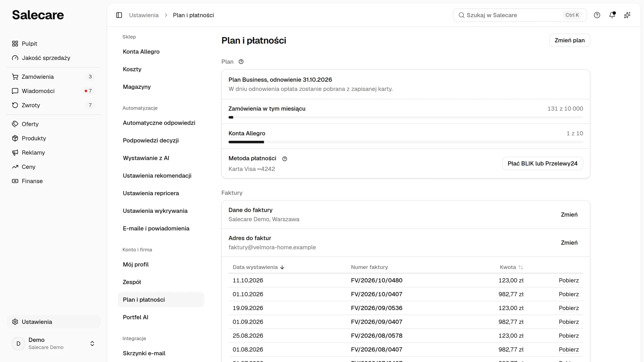Expand the Demo account switcher chevrons
This screenshot has height=362, width=644.
pos(92,344)
